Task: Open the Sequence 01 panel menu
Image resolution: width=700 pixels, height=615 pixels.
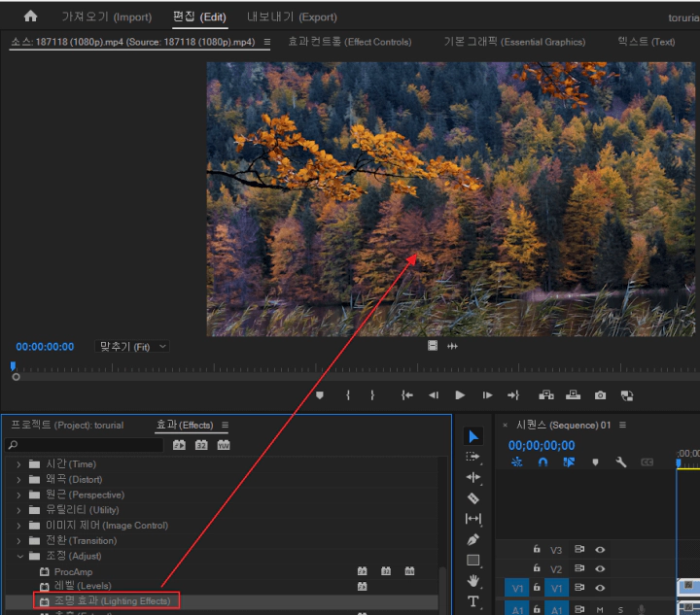Action: (x=623, y=425)
